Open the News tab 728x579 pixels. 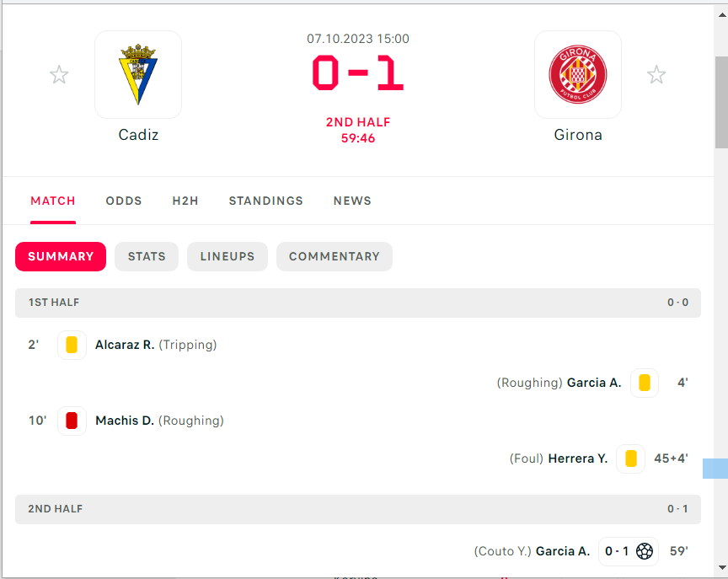click(352, 201)
